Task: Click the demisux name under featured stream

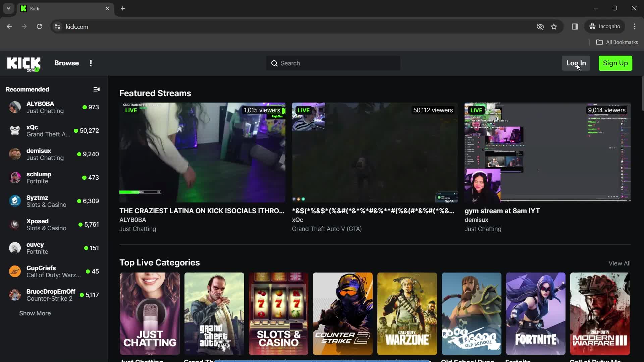Action: 476,220
